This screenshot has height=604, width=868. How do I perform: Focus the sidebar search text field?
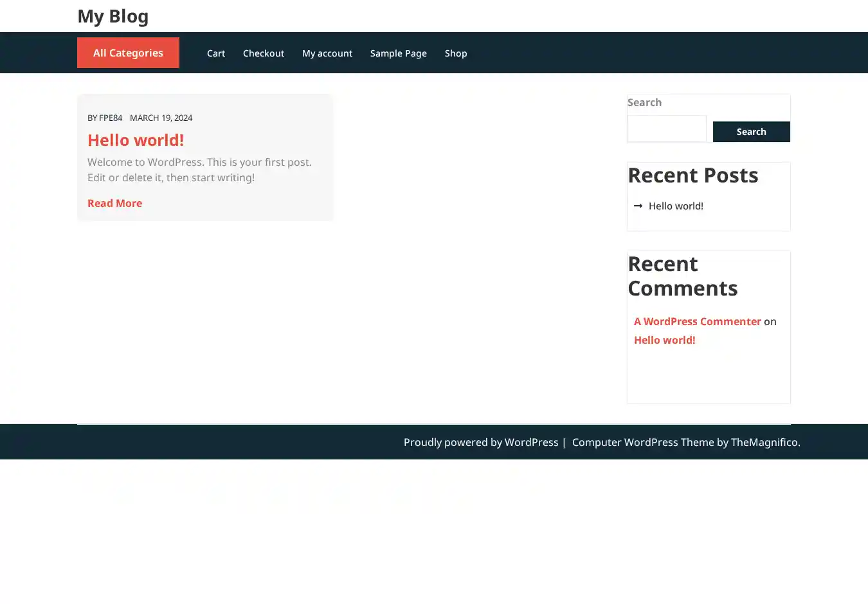click(x=666, y=129)
